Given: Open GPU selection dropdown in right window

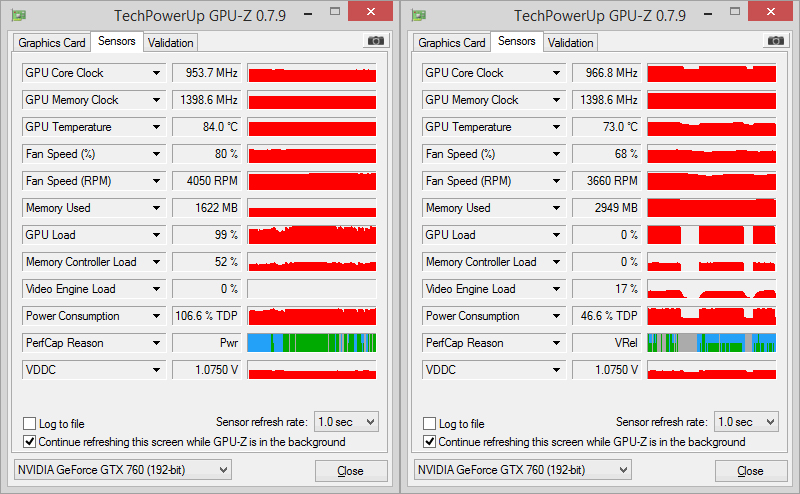Looking at the screenshot, I should click(x=522, y=470).
